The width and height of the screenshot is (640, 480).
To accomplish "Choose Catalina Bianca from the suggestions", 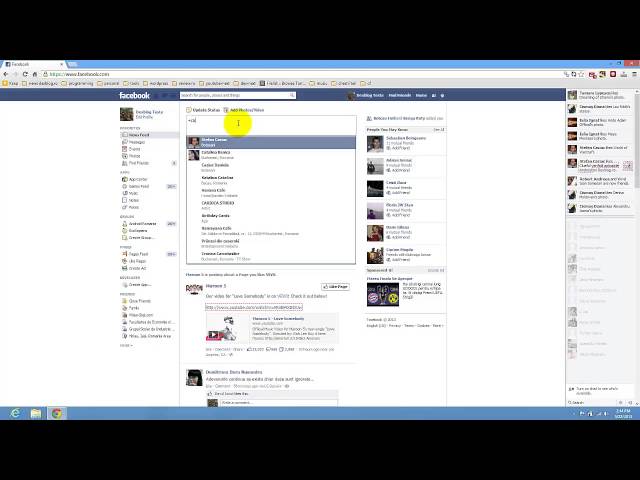I will click(x=271, y=155).
